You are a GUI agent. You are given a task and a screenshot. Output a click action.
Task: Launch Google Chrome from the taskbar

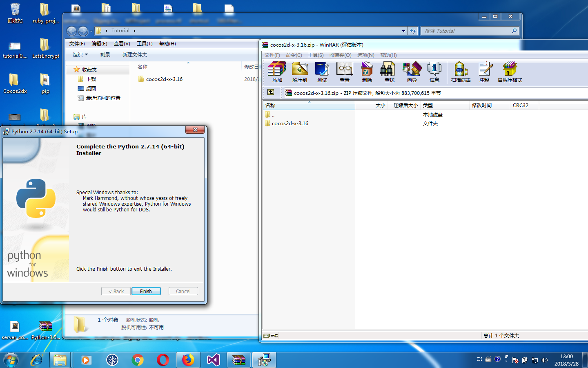point(138,360)
